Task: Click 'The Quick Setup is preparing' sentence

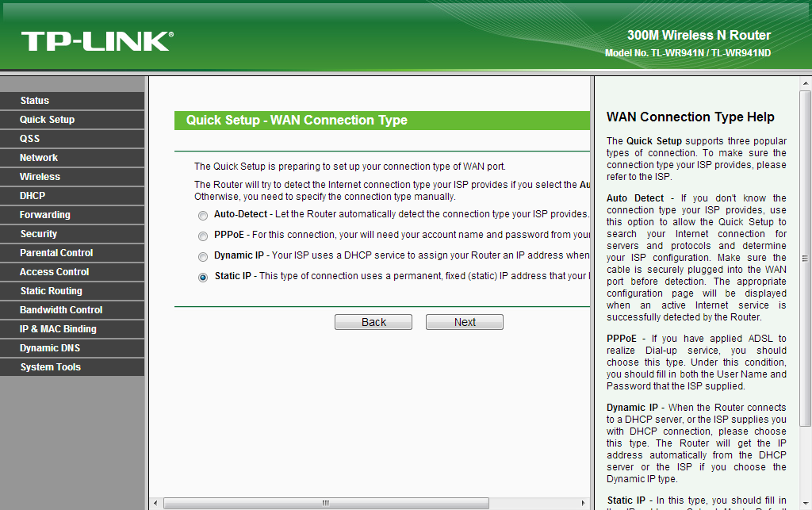Action: pyautogui.click(x=350, y=167)
